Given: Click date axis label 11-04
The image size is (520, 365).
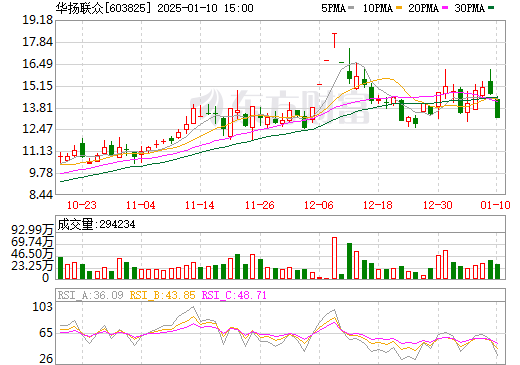Looking at the screenshot, I should (141, 205).
